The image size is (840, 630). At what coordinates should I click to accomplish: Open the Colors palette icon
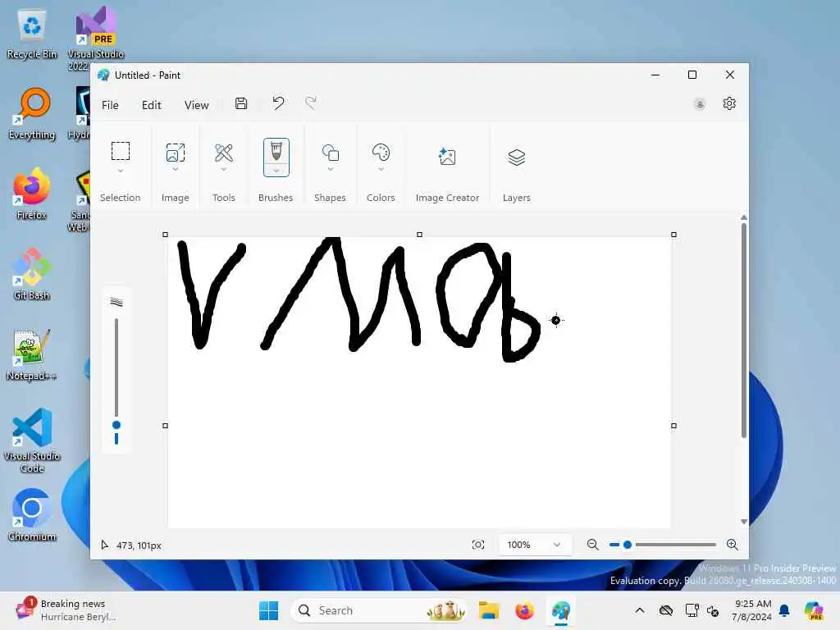point(381,153)
